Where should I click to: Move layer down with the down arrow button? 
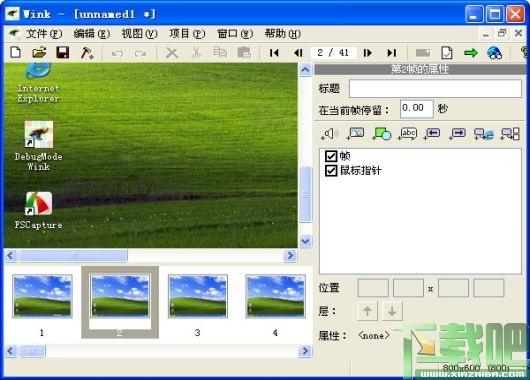point(392,311)
